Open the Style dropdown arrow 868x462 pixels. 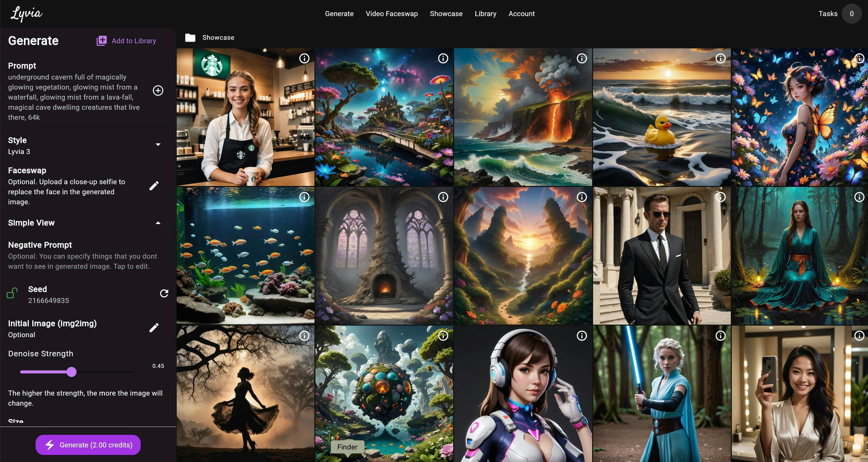158,145
